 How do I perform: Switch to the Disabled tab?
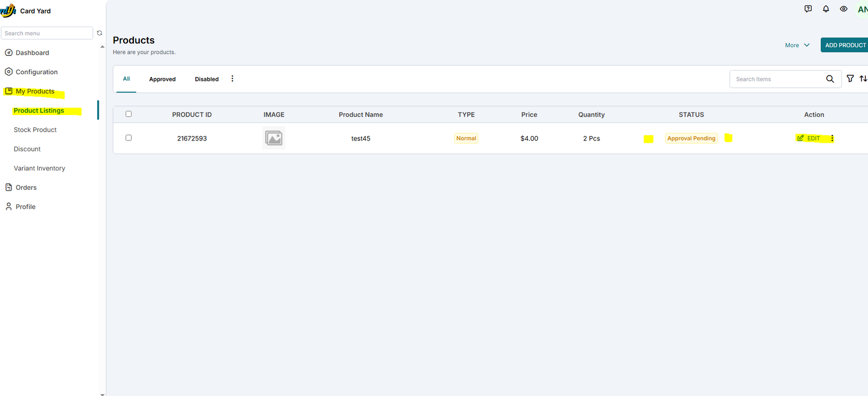coord(207,79)
